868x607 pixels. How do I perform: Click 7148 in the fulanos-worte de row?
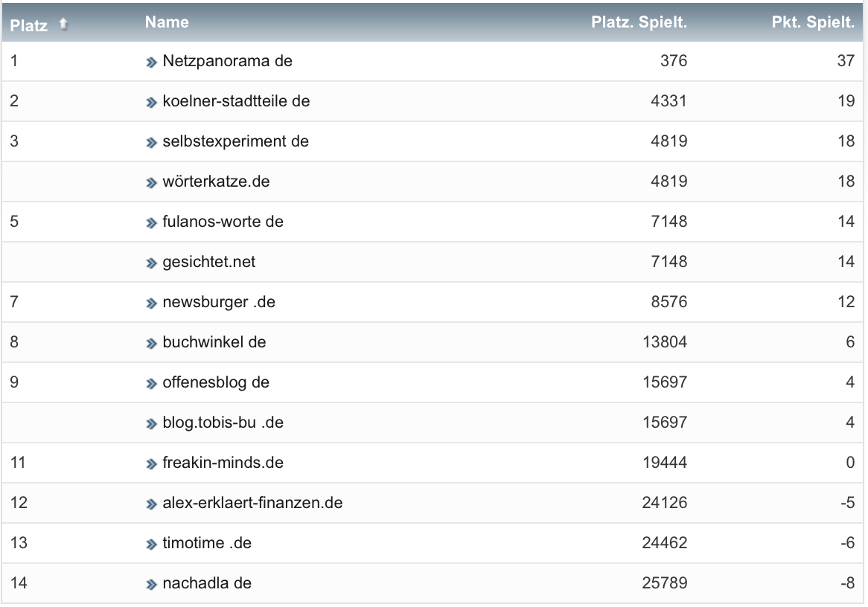(x=668, y=222)
